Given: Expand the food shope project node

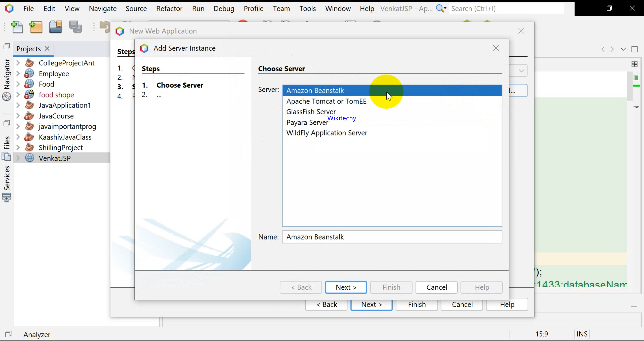Looking at the screenshot, I should (18, 95).
